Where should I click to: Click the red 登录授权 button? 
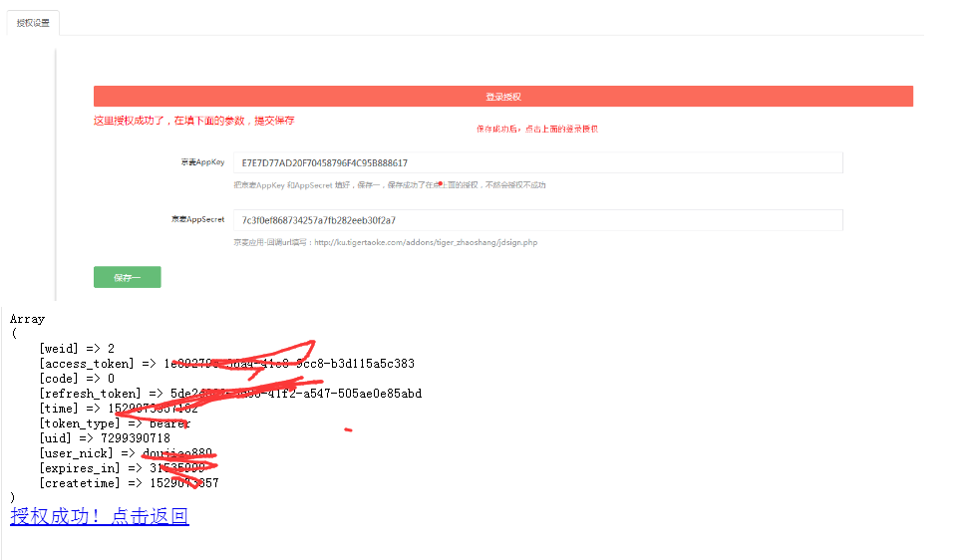[502, 97]
